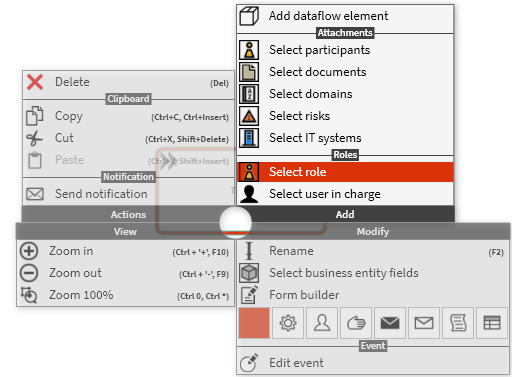Screen dimensions: 512x377
Task: Click the red X Delete icon
Action: (35, 82)
